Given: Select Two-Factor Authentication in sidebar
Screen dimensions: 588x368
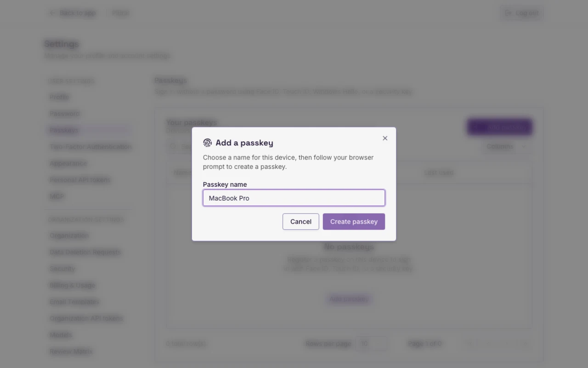Looking at the screenshot, I should pos(90,147).
